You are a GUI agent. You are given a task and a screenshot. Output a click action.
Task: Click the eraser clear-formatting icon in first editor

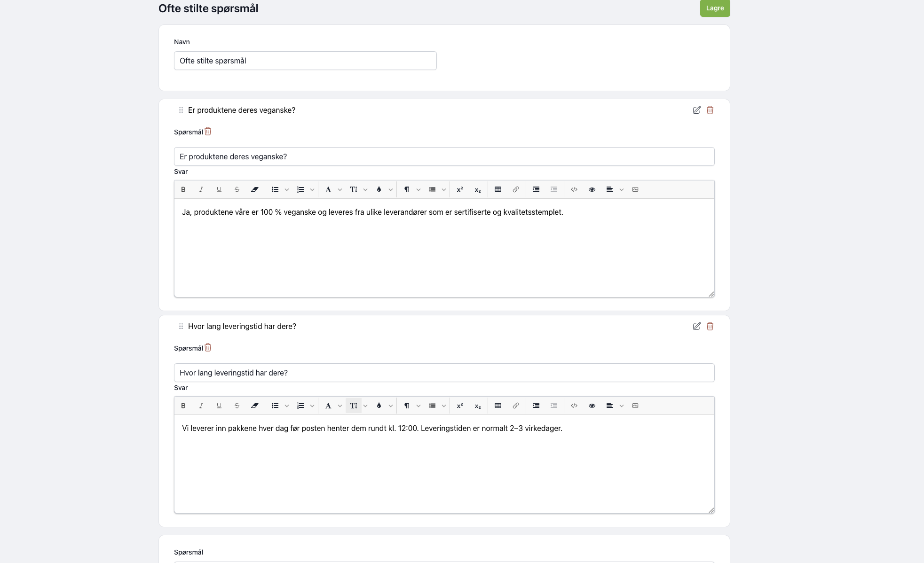[x=255, y=189]
